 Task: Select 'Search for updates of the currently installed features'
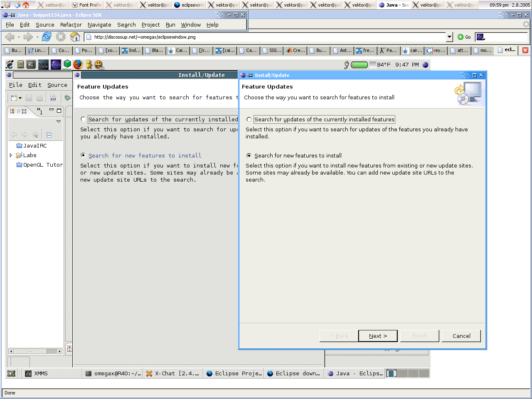click(x=249, y=120)
